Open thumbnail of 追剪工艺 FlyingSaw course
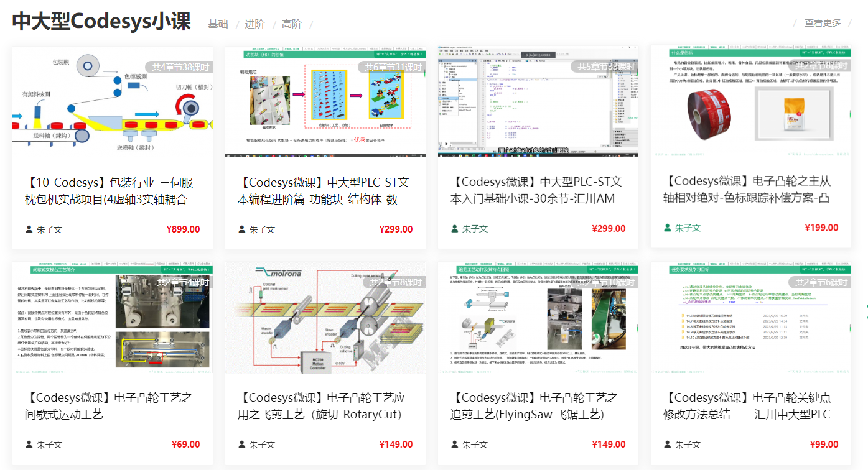Image resolution: width=868 pixels, height=470 pixels. (x=538, y=317)
